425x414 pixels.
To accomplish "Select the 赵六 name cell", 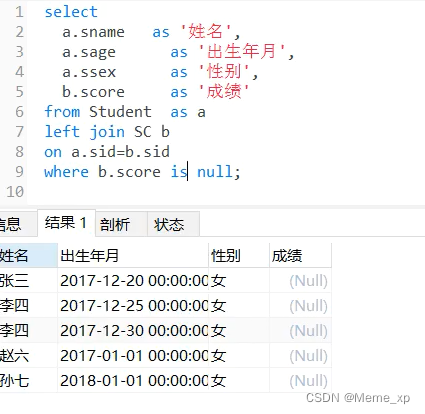I will tap(28, 355).
